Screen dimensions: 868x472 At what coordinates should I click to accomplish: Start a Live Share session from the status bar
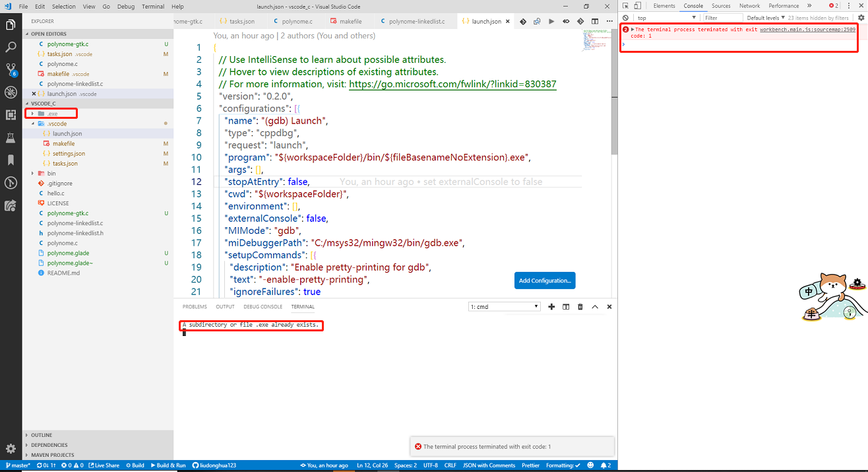click(106, 465)
